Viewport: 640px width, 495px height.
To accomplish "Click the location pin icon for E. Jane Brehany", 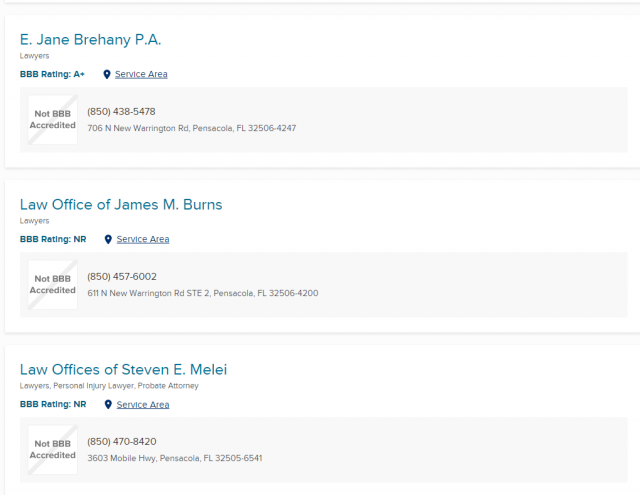I will tap(107, 74).
